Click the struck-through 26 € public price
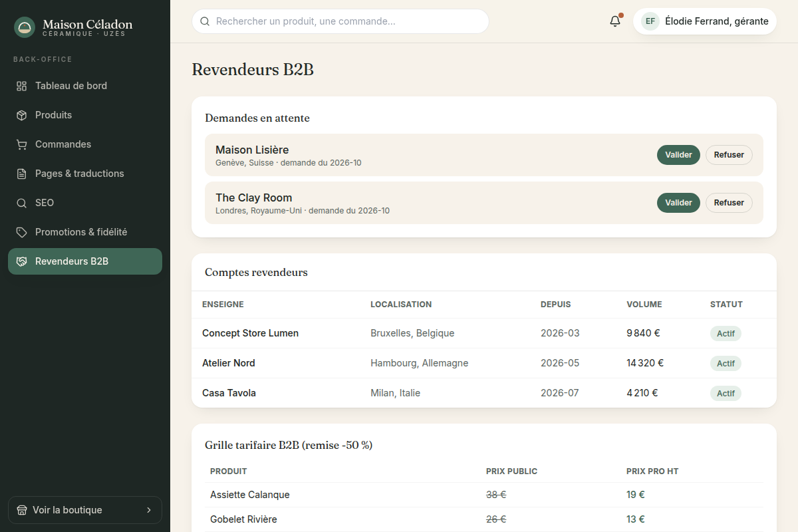Viewport: 798px width, 532px height. tap(496, 519)
